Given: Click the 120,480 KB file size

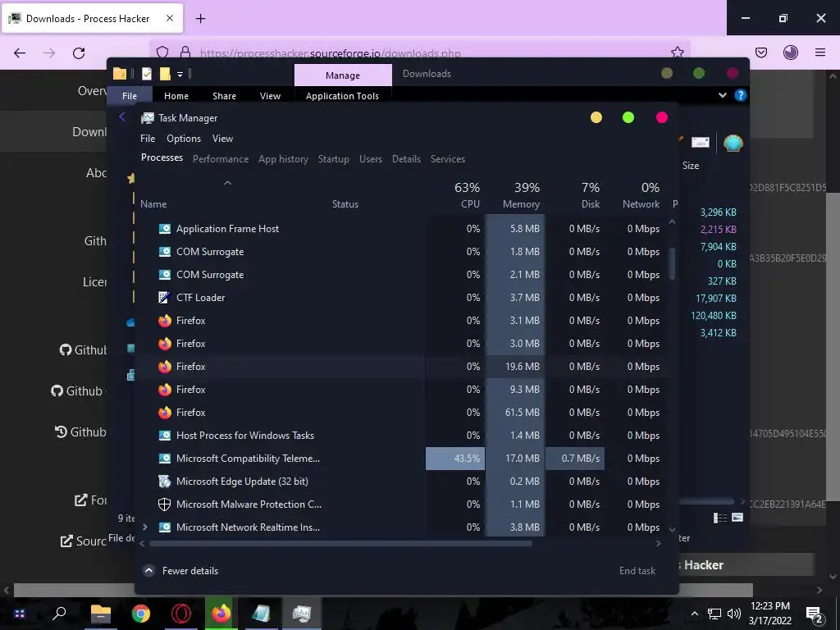Looking at the screenshot, I should [714, 316].
